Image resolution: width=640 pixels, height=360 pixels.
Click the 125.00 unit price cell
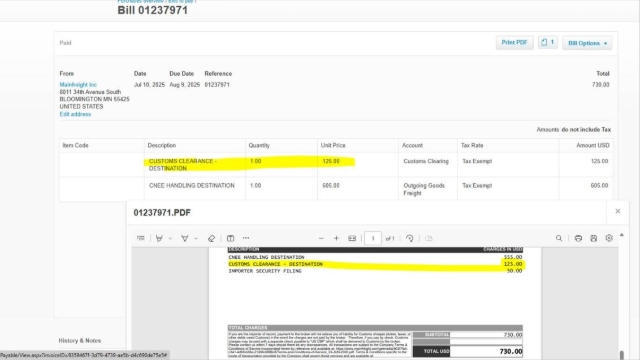(358, 164)
